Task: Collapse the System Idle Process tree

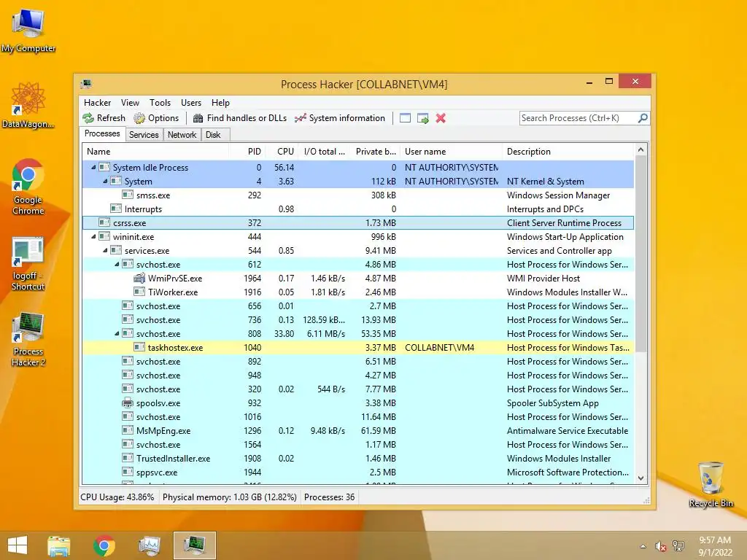Action: (x=94, y=167)
